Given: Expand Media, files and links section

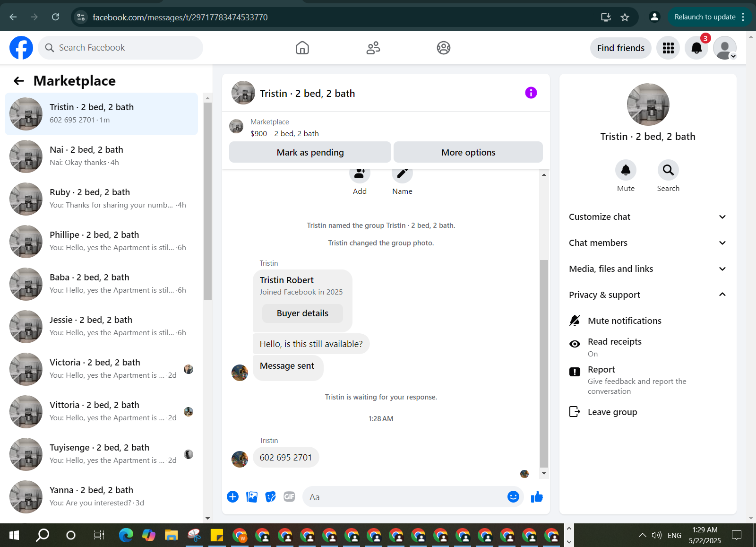Looking at the screenshot, I should point(648,269).
